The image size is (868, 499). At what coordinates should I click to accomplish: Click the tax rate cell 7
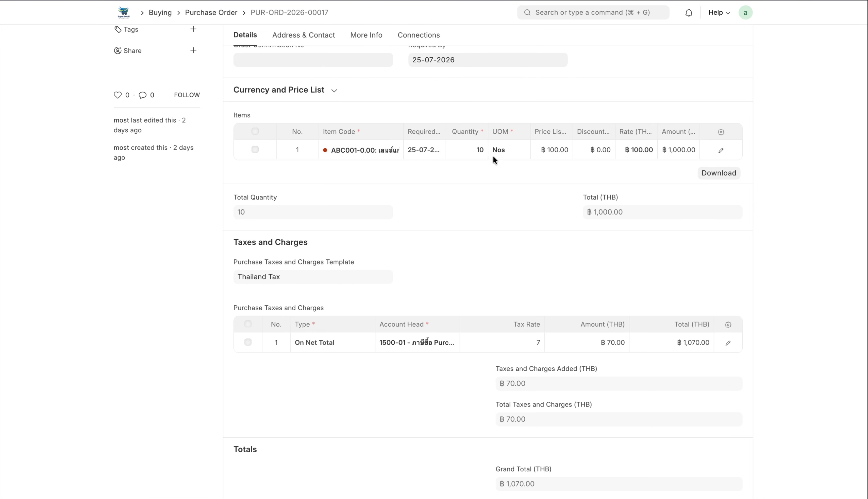[502, 342]
